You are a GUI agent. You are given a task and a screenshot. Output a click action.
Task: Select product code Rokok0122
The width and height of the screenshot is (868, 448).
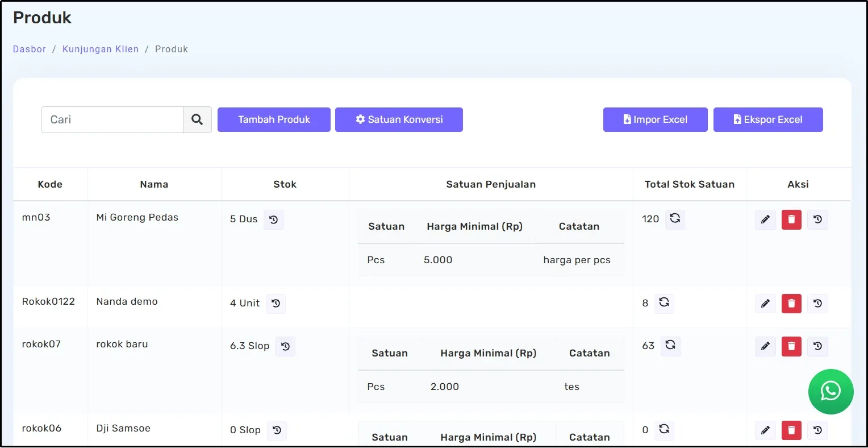click(x=48, y=301)
